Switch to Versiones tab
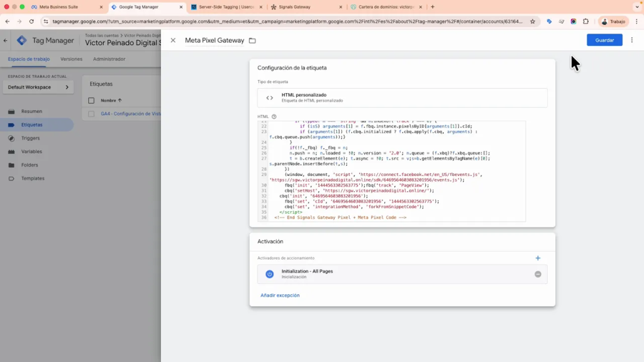The width and height of the screenshot is (644, 362). (x=71, y=59)
